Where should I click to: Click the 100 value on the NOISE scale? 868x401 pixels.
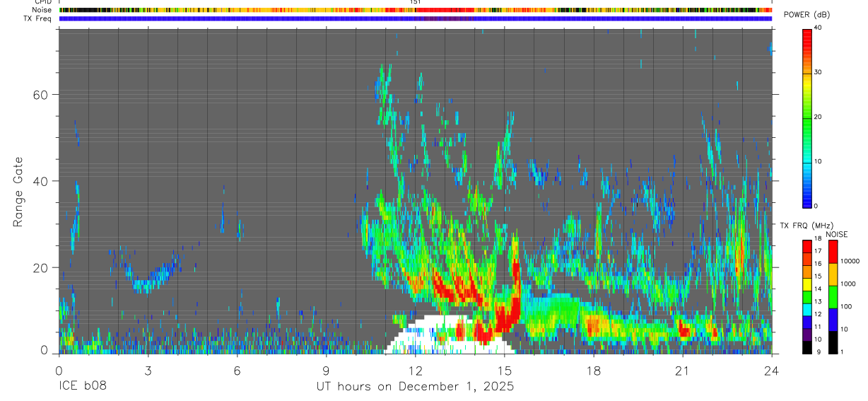pyautogui.click(x=848, y=306)
